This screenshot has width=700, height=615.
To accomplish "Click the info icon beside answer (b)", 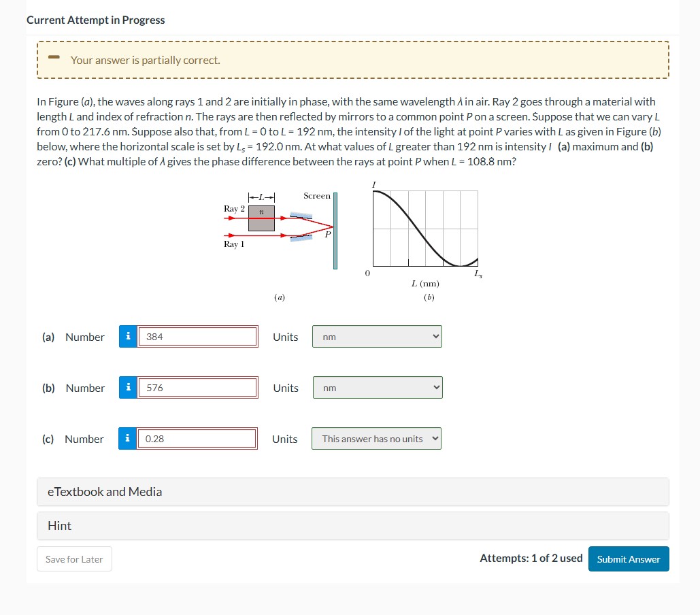I will (x=128, y=387).
